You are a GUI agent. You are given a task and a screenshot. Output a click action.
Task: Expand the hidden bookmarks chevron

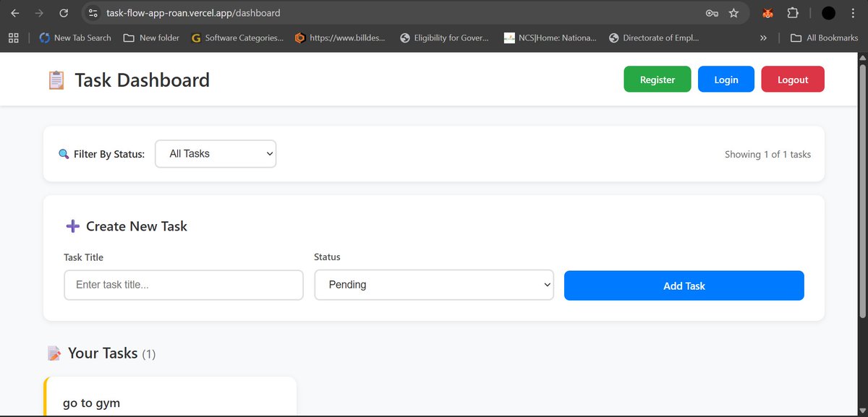763,38
